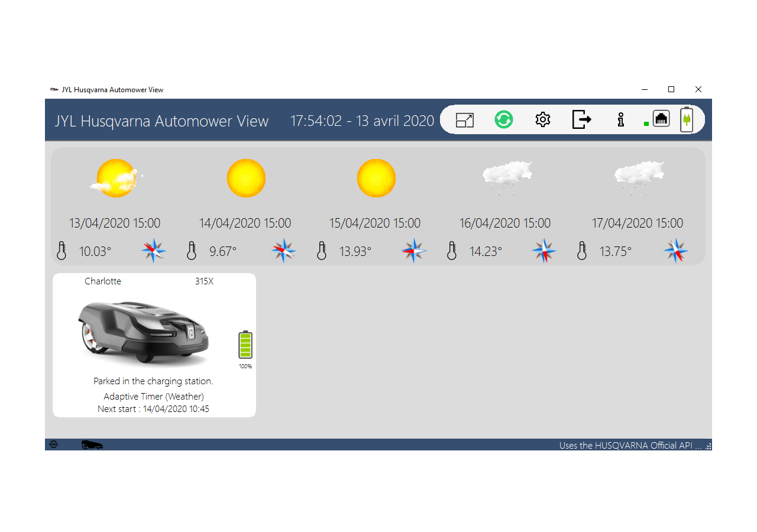
Task: Click the thermometer icon beside 9.67°
Action: (x=191, y=251)
